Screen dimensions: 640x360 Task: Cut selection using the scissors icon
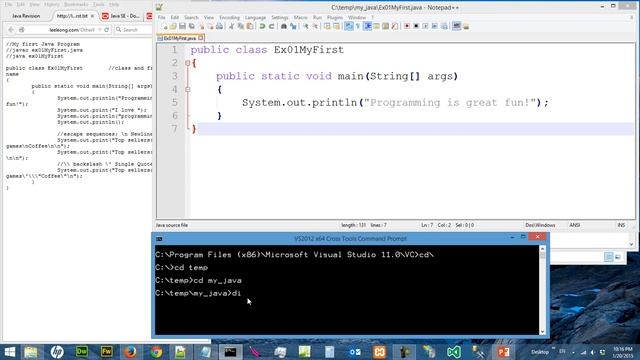[231, 26]
